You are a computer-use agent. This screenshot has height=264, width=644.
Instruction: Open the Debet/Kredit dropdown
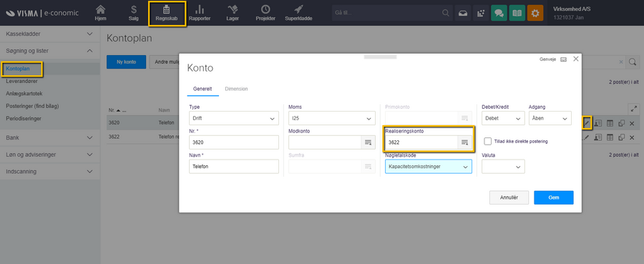click(503, 118)
